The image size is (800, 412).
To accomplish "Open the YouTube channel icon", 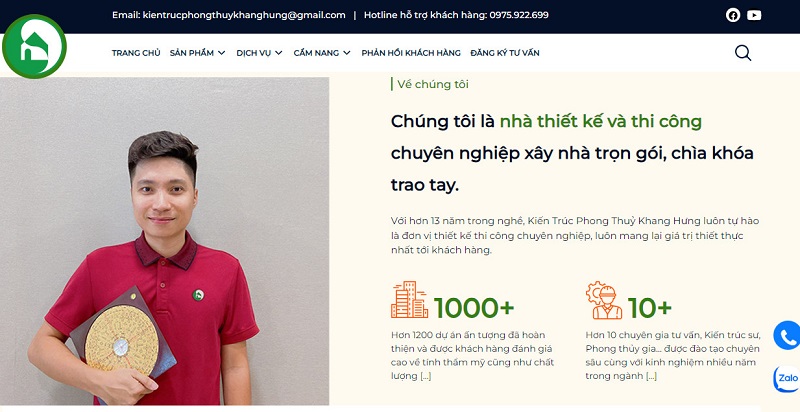I will pyautogui.click(x=754, y=15).
